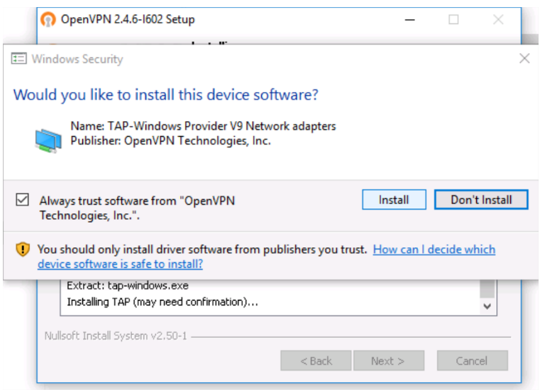Click the Installing TAP log line
This screenshot has height=392, width=540.
click(x=162, y=303)
